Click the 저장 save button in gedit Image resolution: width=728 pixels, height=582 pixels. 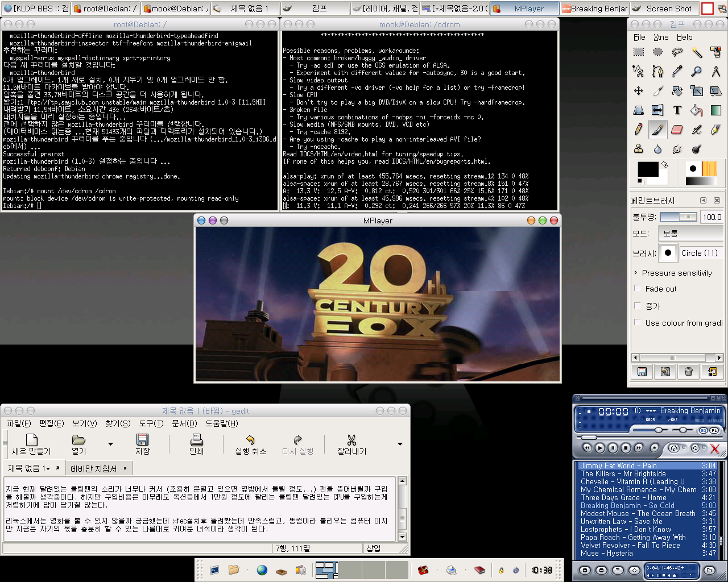point(142,444)
